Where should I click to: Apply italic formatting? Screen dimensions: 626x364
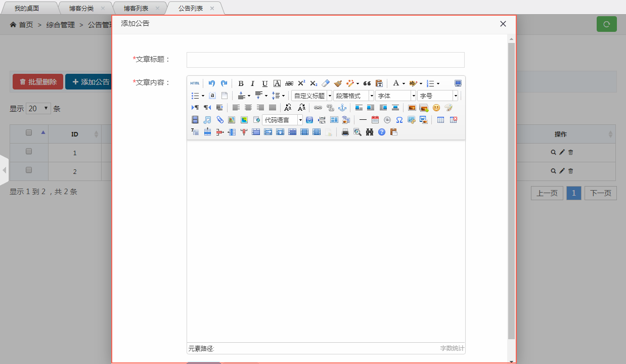pyautogui.click(x=253, y=83)
